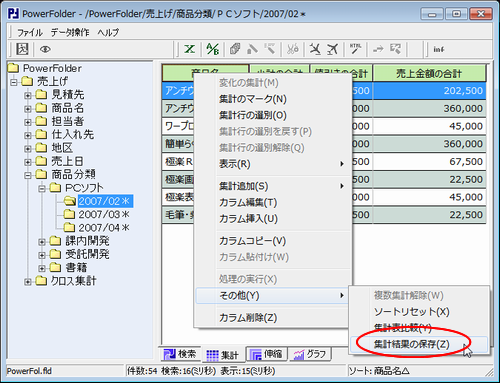
Task: Click the ワープロ row first cell
Action: [x=178, y=126]
